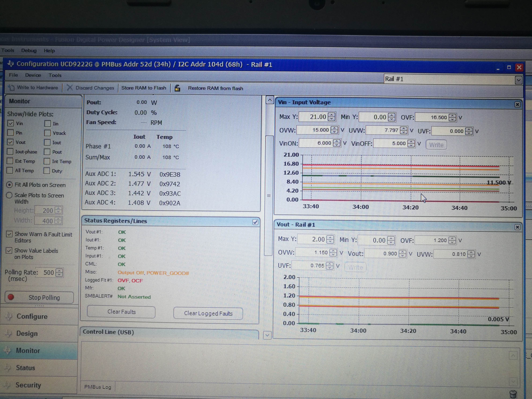Image resolution: width=532 pixels, height=399 pixels.
Task: Select Scale Plots to Screen Width option
Action: tap(9, 195)
